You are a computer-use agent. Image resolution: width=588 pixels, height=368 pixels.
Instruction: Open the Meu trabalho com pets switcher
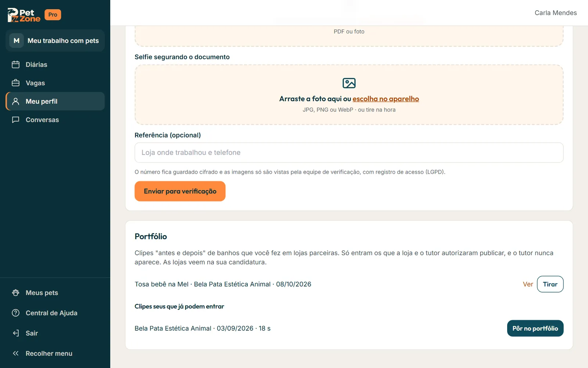(55, 40)
